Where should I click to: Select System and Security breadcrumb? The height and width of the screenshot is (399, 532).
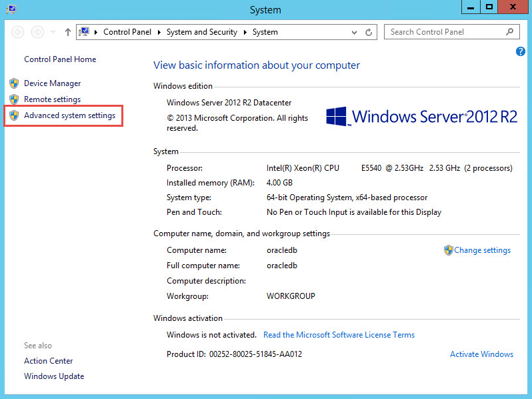coord(202,32)
